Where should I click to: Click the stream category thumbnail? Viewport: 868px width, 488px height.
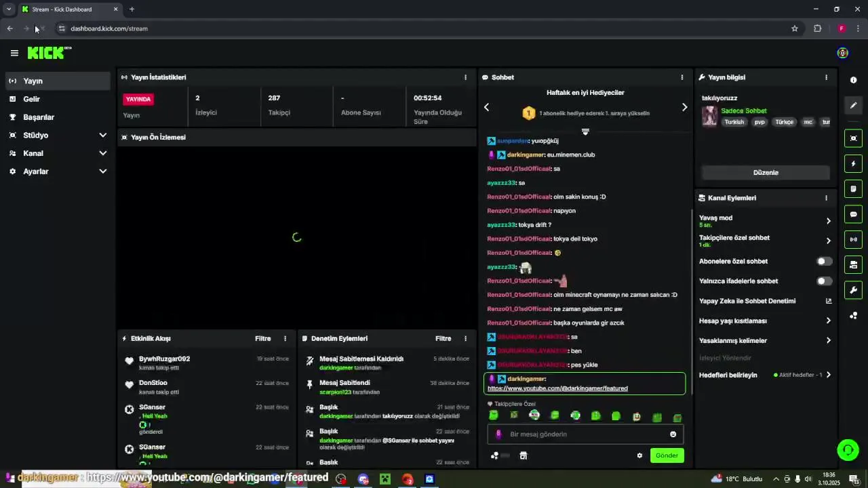tap(709, 116)
